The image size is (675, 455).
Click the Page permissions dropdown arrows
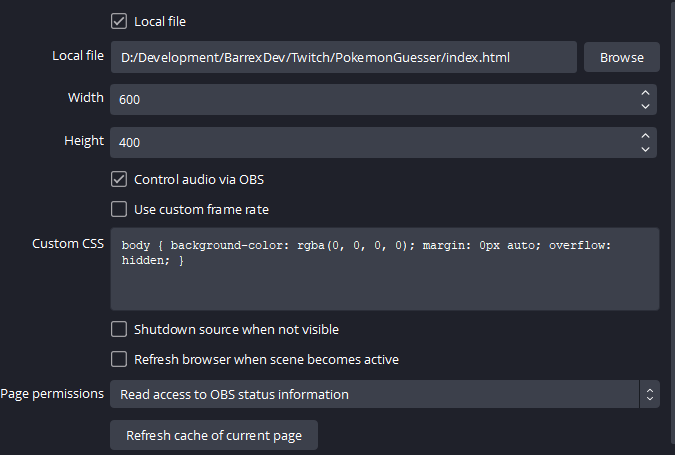[x=649, y=394]
